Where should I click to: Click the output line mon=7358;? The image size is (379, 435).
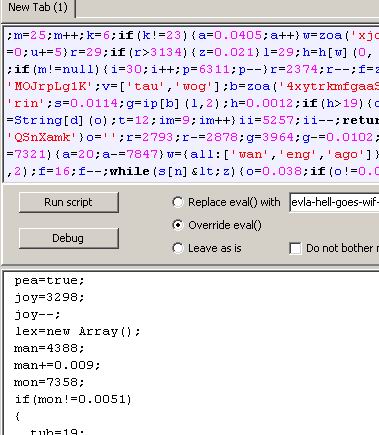[49, 383]
